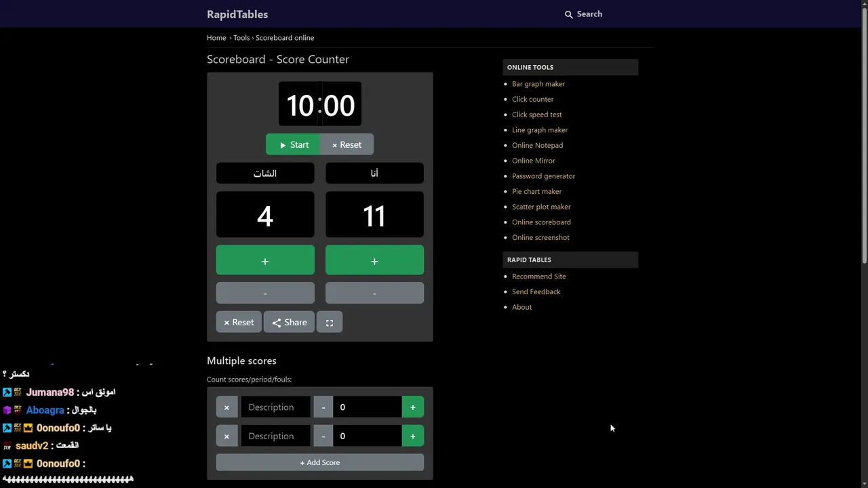
Task: Edit the الشات team name field
Action: coord(265,174)
